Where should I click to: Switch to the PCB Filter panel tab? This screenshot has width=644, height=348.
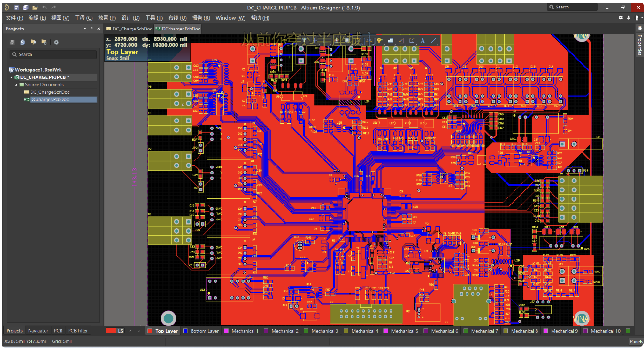78,331
